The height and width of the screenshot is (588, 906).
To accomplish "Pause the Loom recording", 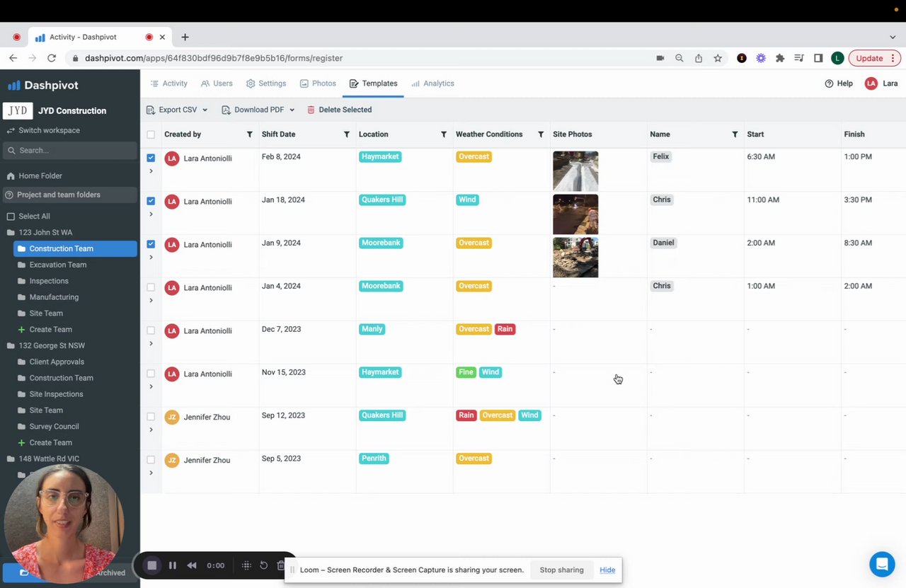I will pos(172,565).
